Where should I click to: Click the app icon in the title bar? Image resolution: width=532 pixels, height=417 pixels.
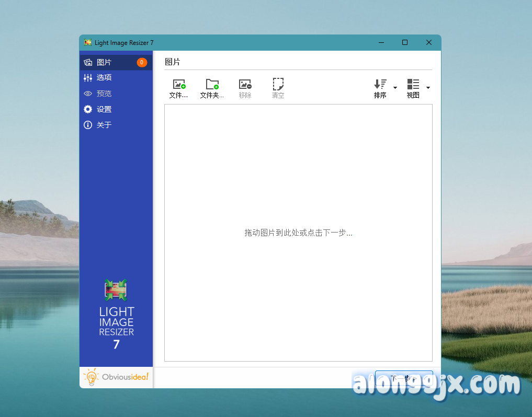[88, 43]
